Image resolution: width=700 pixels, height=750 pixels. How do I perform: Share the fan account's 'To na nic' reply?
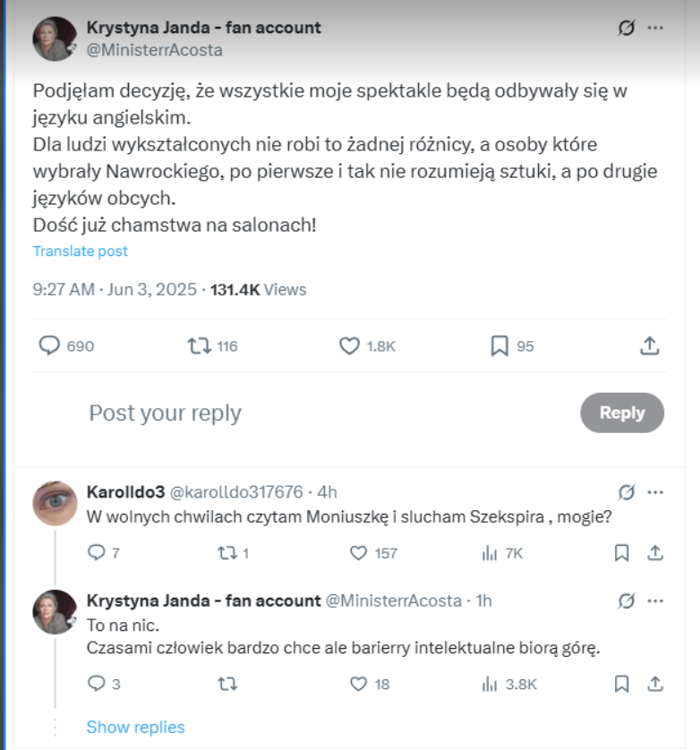point(655,684)
